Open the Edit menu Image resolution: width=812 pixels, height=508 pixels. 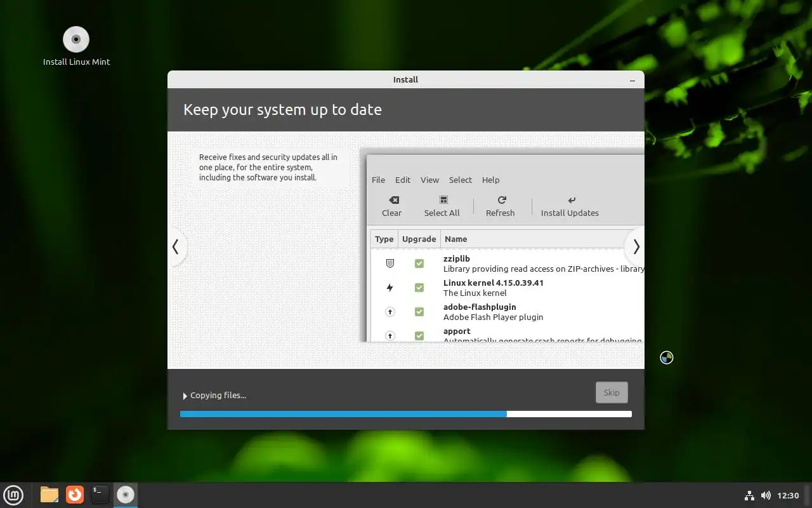tap(403, 180)
